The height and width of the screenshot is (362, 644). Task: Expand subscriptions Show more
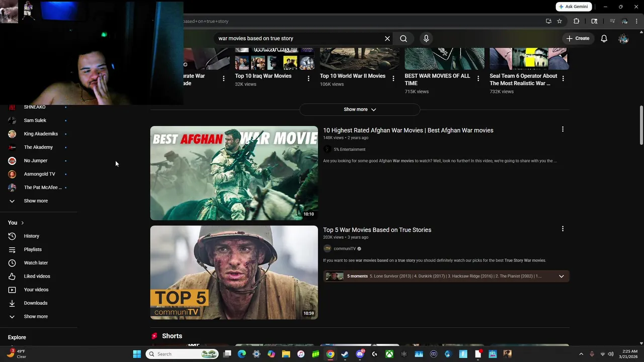coord(36,201)
